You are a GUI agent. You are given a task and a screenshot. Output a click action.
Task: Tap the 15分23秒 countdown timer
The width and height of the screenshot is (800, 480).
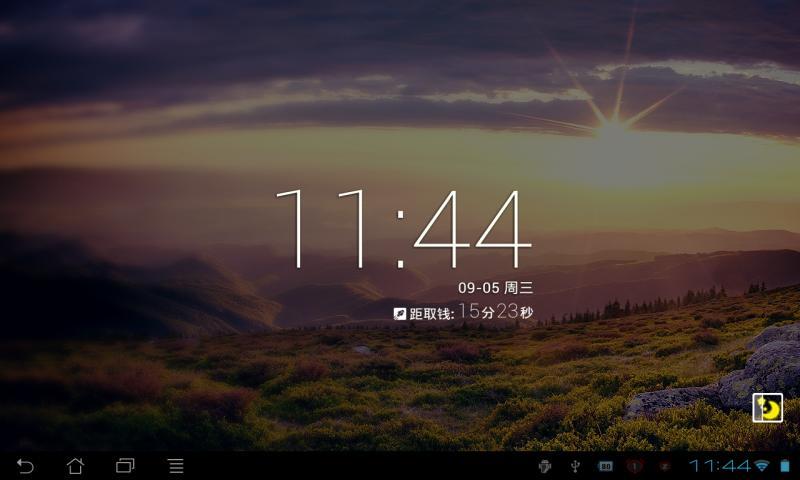[x=496, y=311]
